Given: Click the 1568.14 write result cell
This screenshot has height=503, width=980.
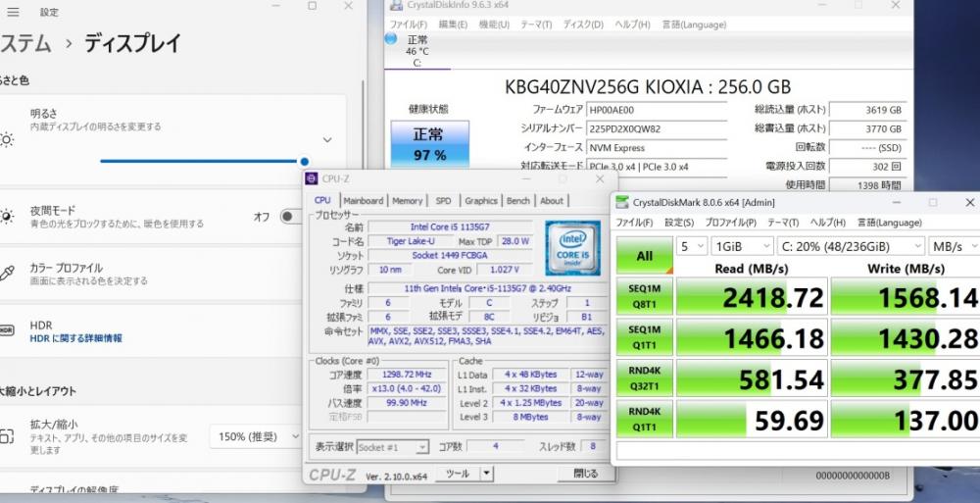Looking at the screenshot, I should 906,296.
